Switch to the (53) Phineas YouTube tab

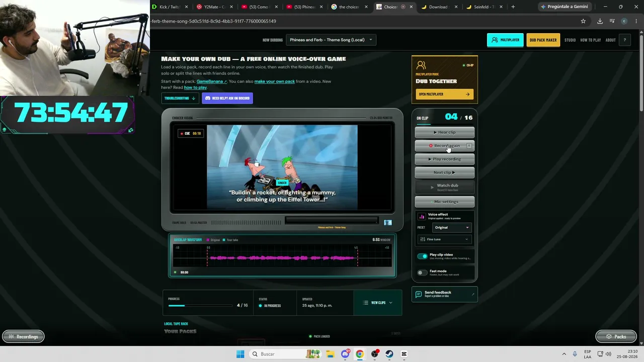[304, 7]
